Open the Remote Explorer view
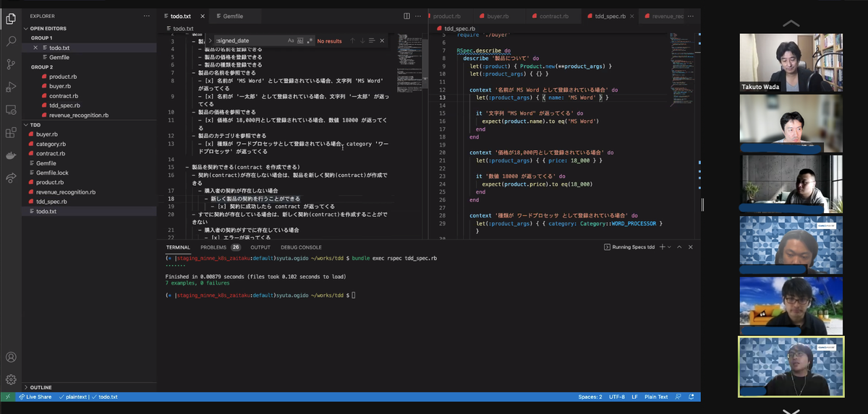868x414 pixels. click(x=11, y=110)
